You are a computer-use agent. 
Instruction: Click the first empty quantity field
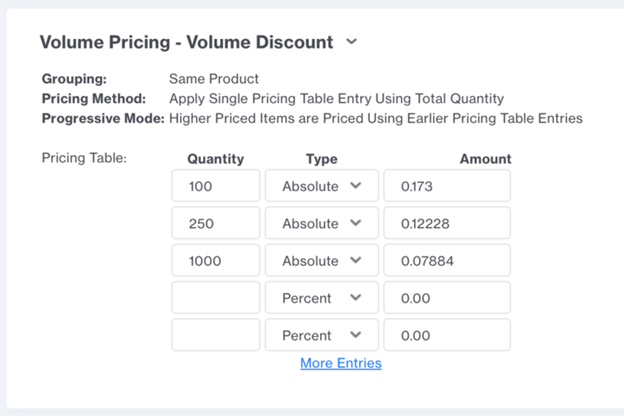(216, 298)
